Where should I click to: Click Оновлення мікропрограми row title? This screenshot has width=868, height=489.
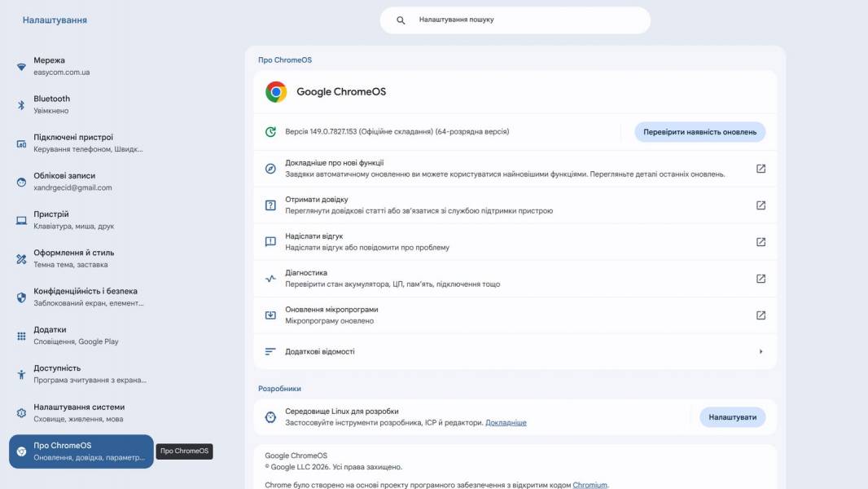click(x=331, y=309)
